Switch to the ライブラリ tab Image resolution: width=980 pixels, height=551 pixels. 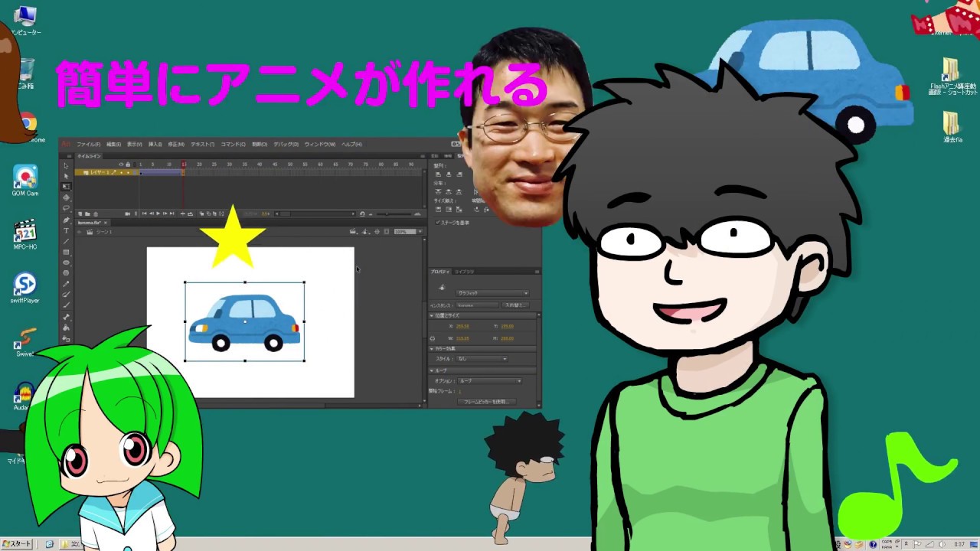pos(465,272)
